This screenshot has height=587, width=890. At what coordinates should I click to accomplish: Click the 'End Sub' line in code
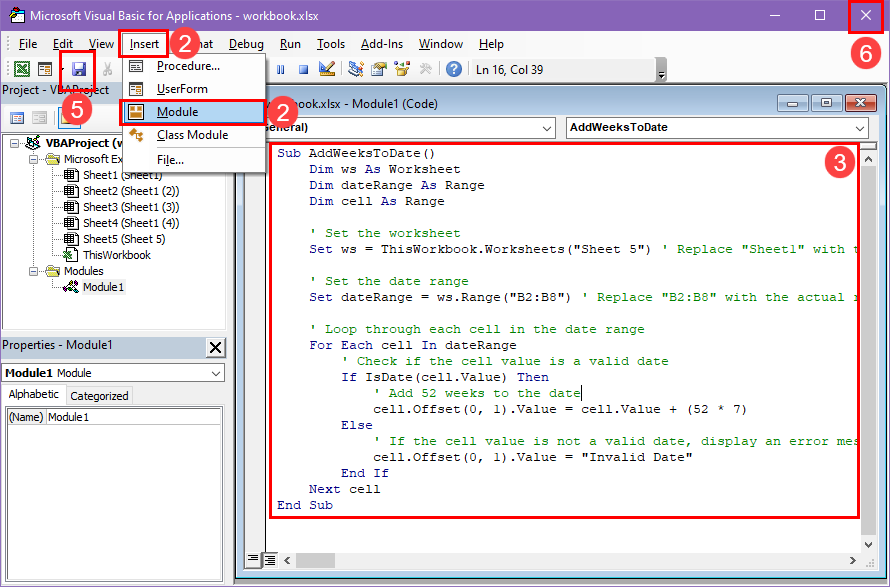pyautogui.click(x=305, y=505)
